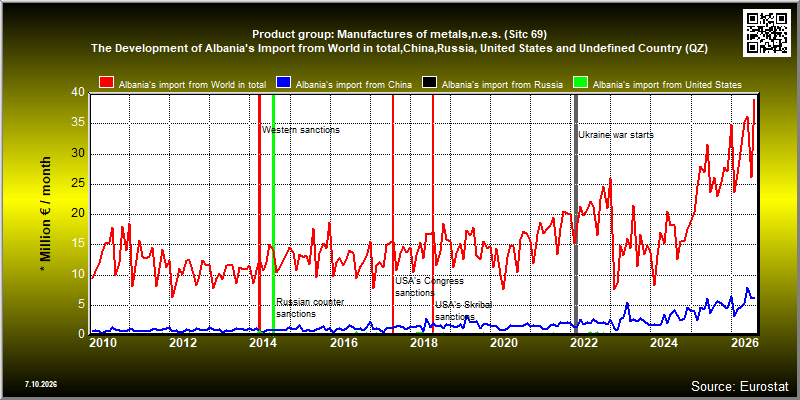Select legend label 'Albania's import from Russia'
Screen dimensions: 800x400
click(502, 85)
